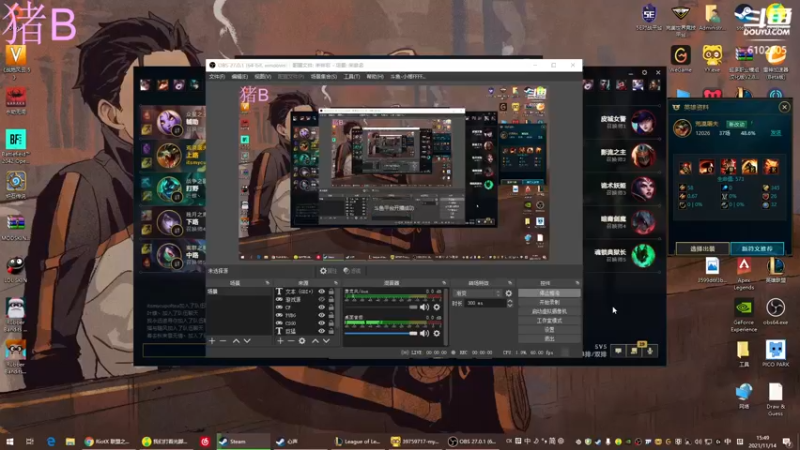The width and height of the screenshot is (800, 450).
Task: Open the Apex Legends desktop icon
Action: [744, 273]
